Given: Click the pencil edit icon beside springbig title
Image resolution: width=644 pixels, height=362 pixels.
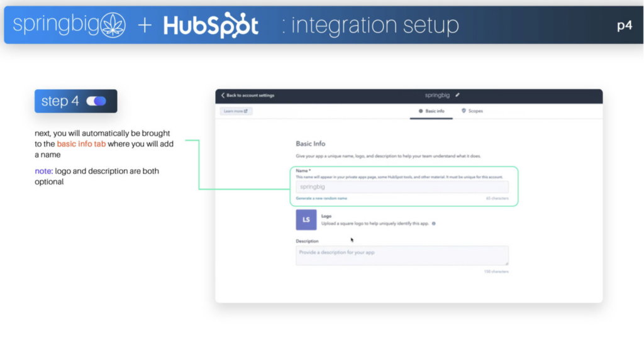Looking at the screenshot, I should click(x=457, y=95).
